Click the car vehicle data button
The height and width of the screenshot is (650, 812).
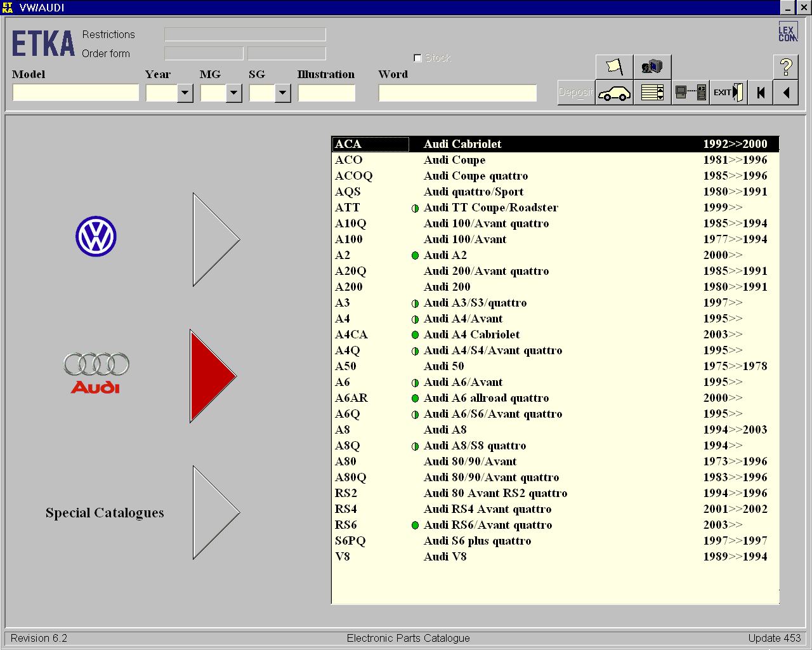coord(614,93)
